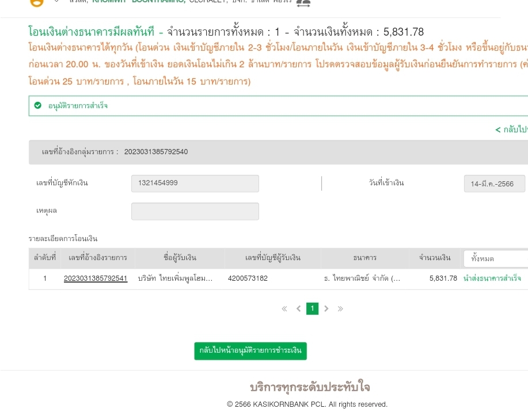Click the switch-user icon in header
This screenshot has height=420, width=528.
(303, 3)
